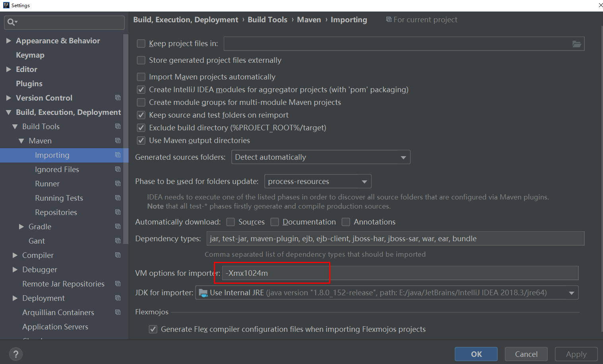Screen dimensions: 603x364
Task: Check the Sources download option
Action: (x=231, y=222)
